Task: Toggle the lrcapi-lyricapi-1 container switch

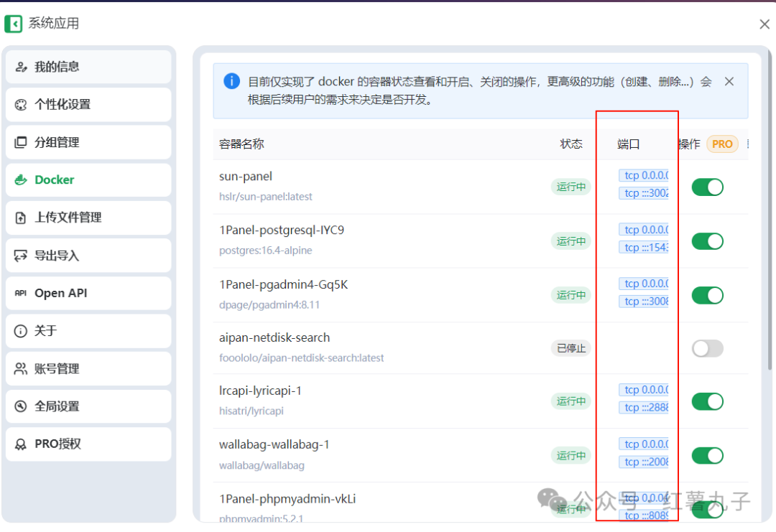Action: click(707, 401)
